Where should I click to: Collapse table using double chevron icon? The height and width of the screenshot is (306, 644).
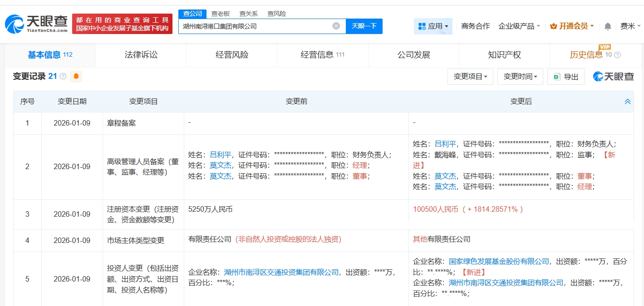(628, 102)
